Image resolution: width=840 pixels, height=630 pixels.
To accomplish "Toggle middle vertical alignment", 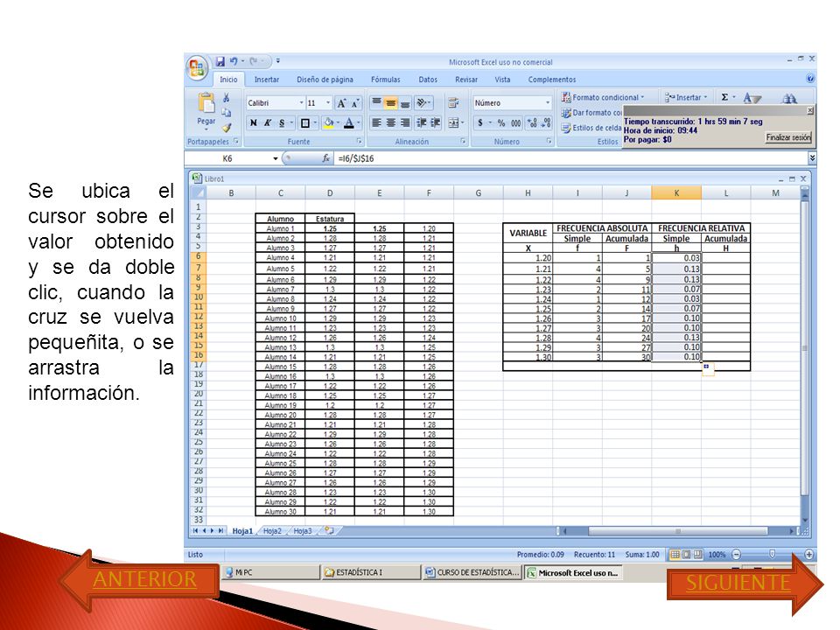I will point(391,102).
